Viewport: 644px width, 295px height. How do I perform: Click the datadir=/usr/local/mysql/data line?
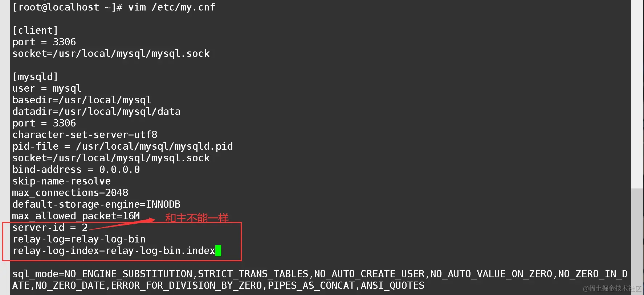pos(96,112)
